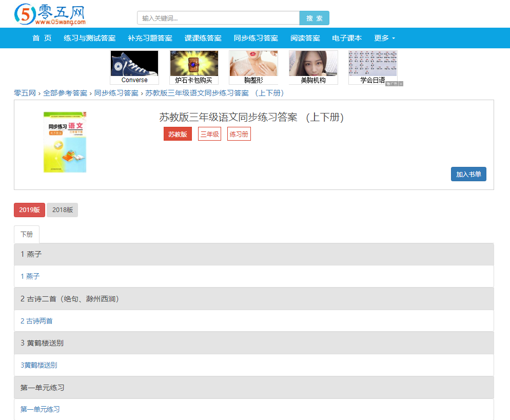Image resolution: width=510 pixels, height=420 pixels.
Task: Click the 胸整形 ad image
Action: click(x=253, y=64)
